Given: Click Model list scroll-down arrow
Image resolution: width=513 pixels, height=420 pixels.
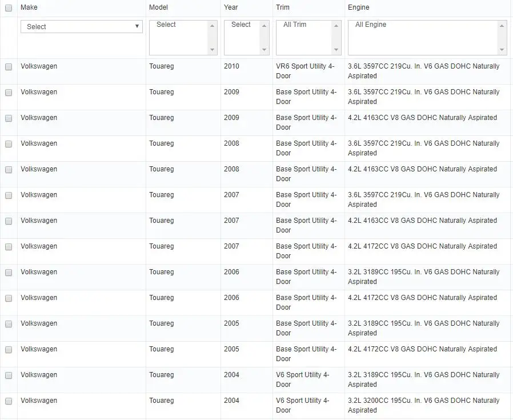Looking at the screenshot, I should click(213, 50).
